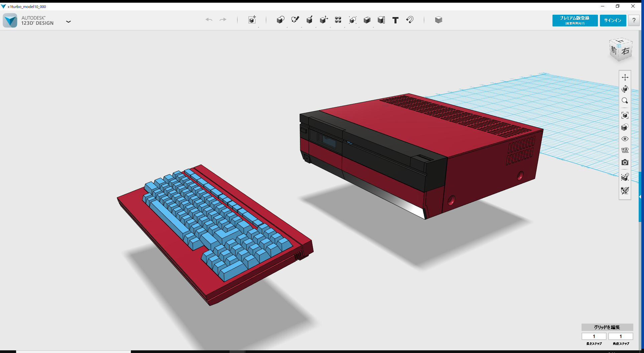Toggle grid visibility in the navigation bar
The width and height of the screenshot is (644, 353).
[x=625, y=150]
